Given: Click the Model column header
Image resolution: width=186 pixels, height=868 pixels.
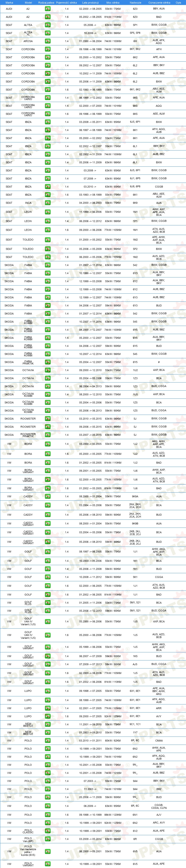Looking at the screenshot, I should point(28,2).
